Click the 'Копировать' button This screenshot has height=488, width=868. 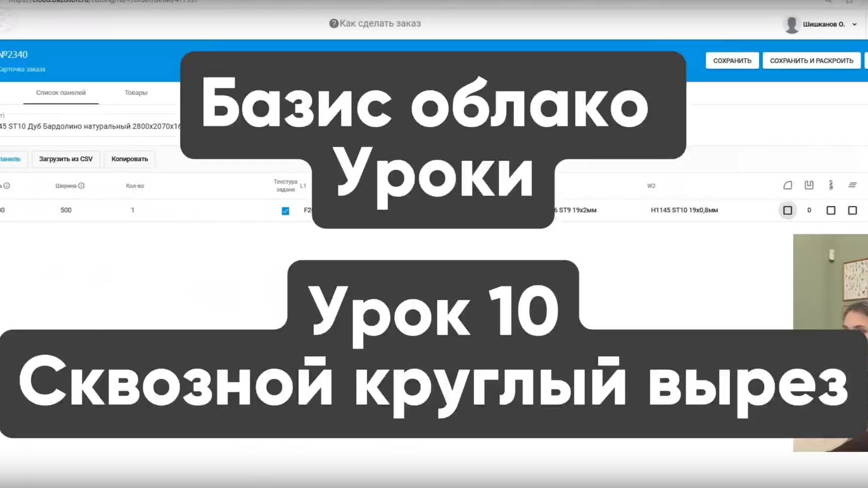pyautogui.click(x=129, y=159)
